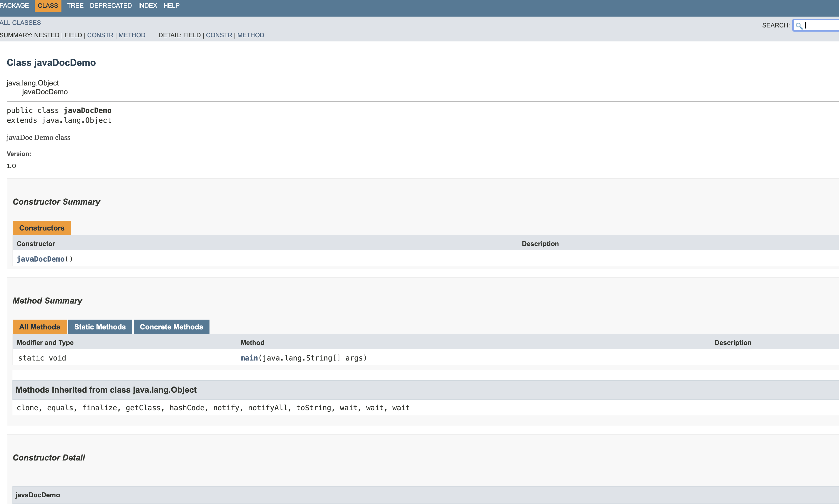Jump to detail METHOD link
Image resolution: width=839 pixels, height=504 pixels.
(250, 35)
